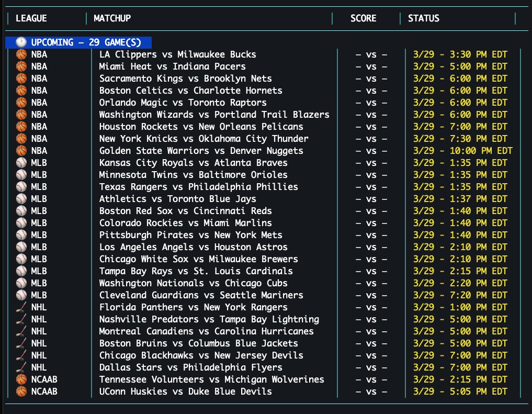Select Kansas City Royals vs Atlanta Braves
Viewport: 532px width, 414px height.
194,163
